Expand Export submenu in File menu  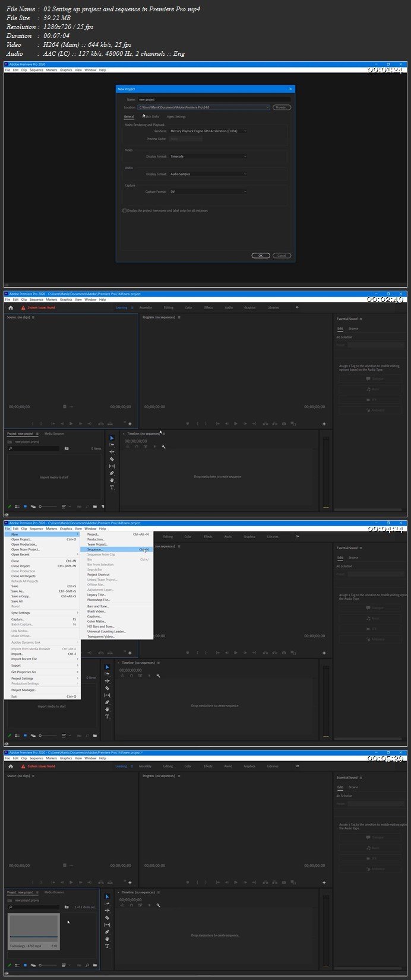coord(42,666)
